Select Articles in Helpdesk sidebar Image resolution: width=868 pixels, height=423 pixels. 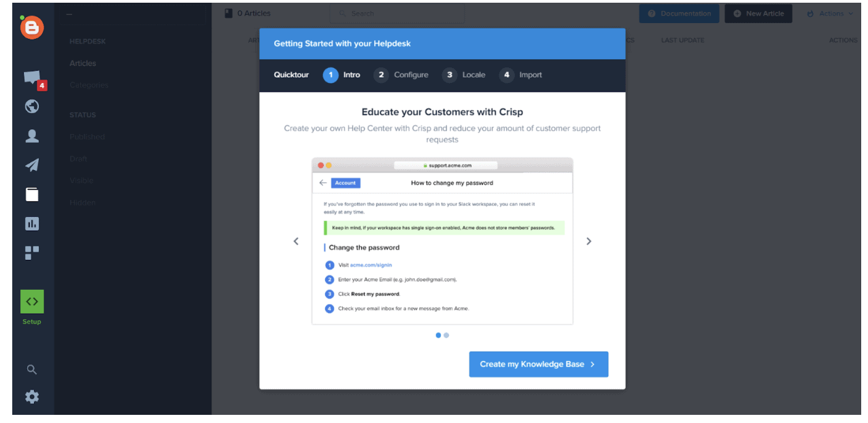click(83, 63)
